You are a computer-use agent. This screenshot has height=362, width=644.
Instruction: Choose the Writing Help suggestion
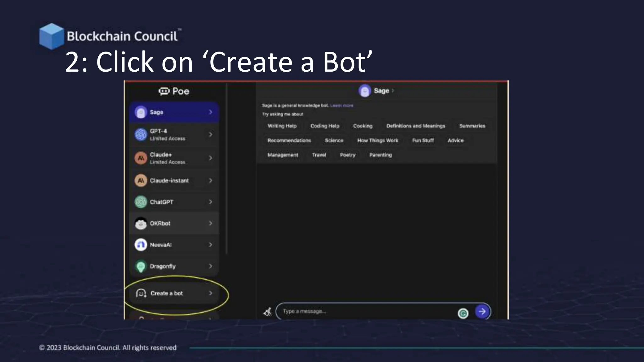(x=282, y=126)
